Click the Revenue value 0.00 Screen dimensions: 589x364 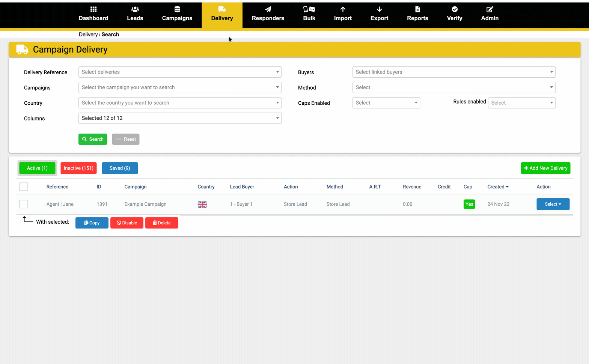click(x=408, y=204)
